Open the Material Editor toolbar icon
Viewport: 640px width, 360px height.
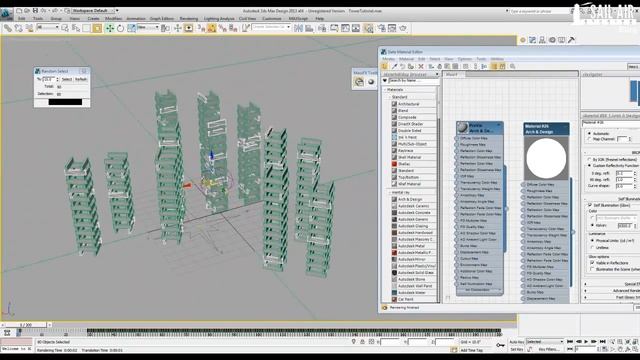coord(369,28)
